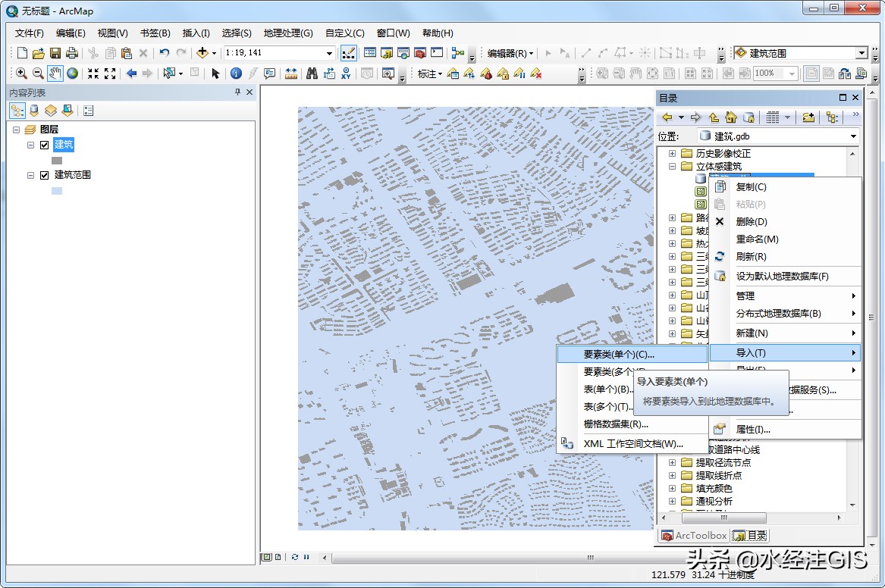Screen dimensions: 885x588
Task: Expand the 通视分析 folder
Action: click(672, 501)
